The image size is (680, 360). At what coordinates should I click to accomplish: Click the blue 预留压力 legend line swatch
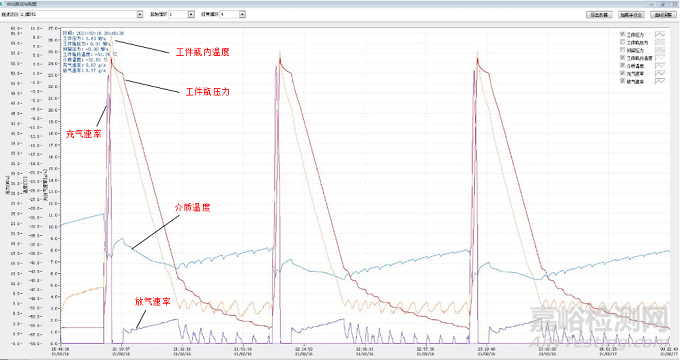pos(659,50)
